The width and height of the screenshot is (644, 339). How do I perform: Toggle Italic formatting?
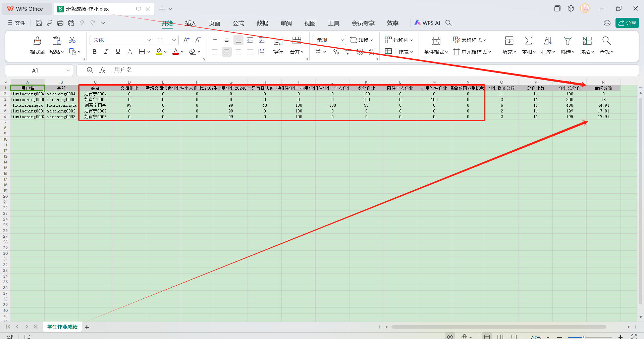pos(106,52)
